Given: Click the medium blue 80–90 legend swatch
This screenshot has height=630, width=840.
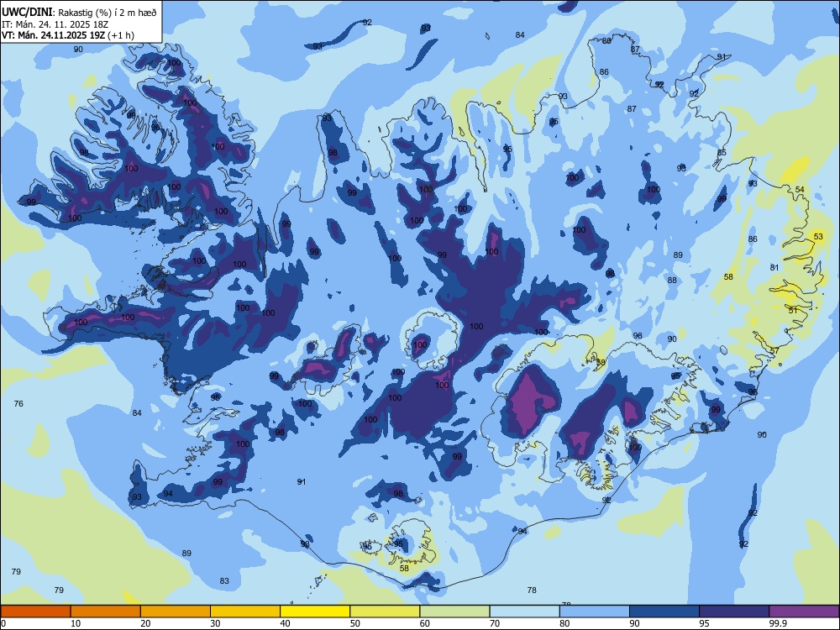Looking at the screenshot, I should click(595, 612).
